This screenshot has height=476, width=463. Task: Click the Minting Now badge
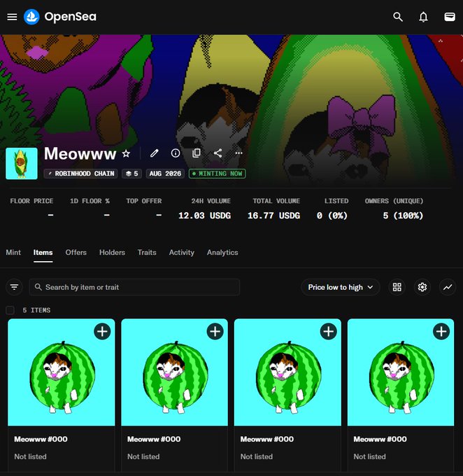click(218, 174)
